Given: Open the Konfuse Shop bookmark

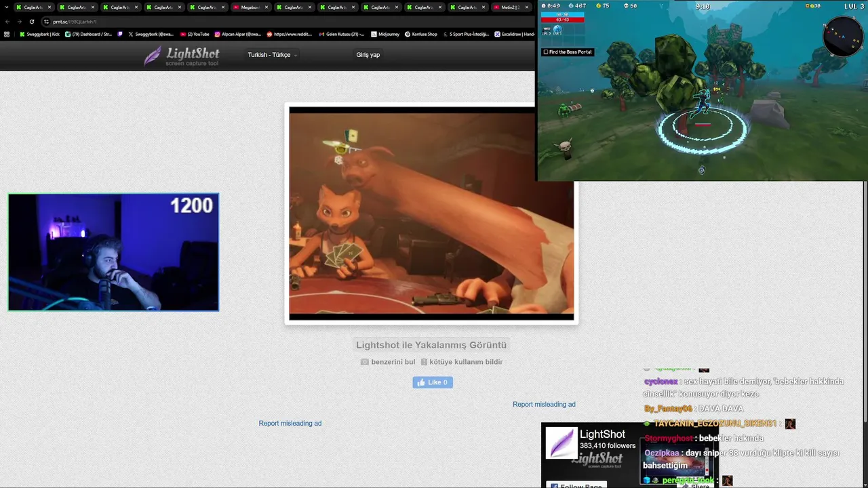Looking at the screenshot, I should click(x=420, y=34).
